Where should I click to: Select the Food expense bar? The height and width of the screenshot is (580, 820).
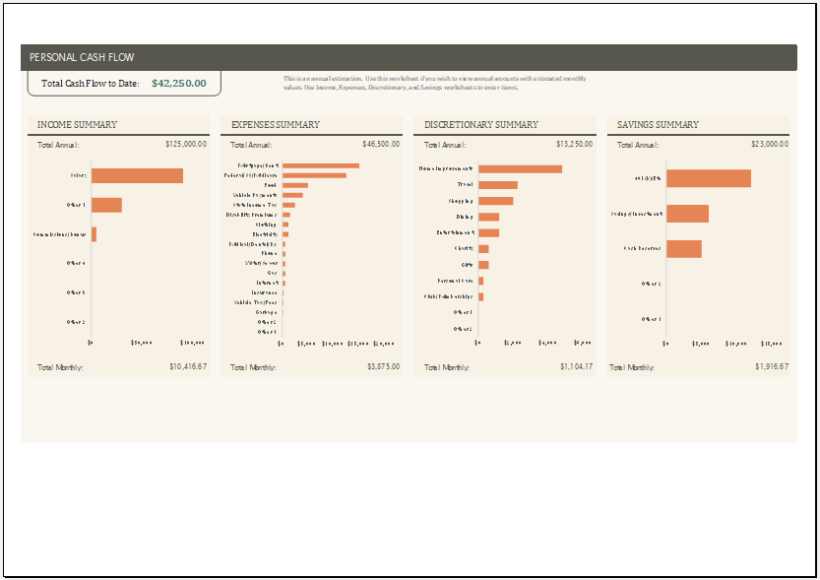(295, 184)
